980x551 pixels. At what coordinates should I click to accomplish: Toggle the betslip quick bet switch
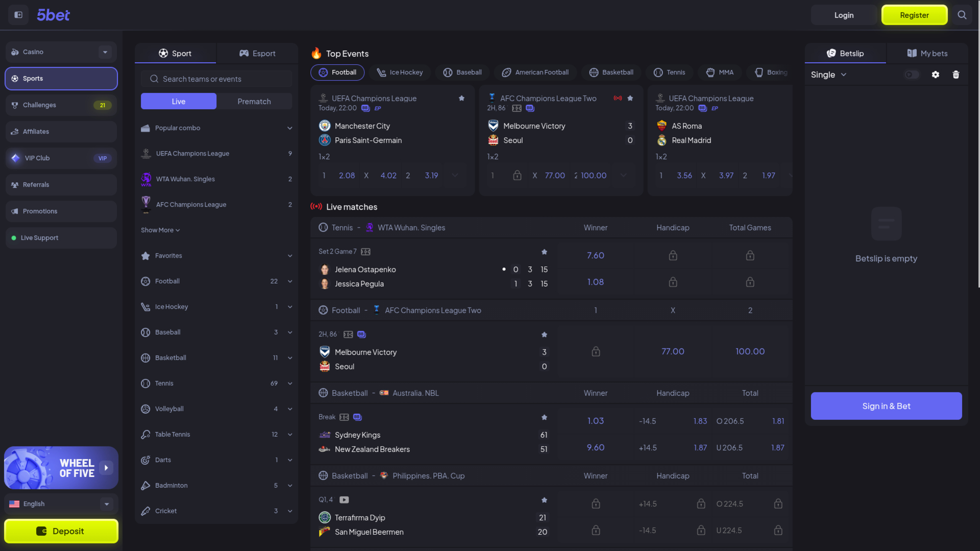[x=912, y=74]
